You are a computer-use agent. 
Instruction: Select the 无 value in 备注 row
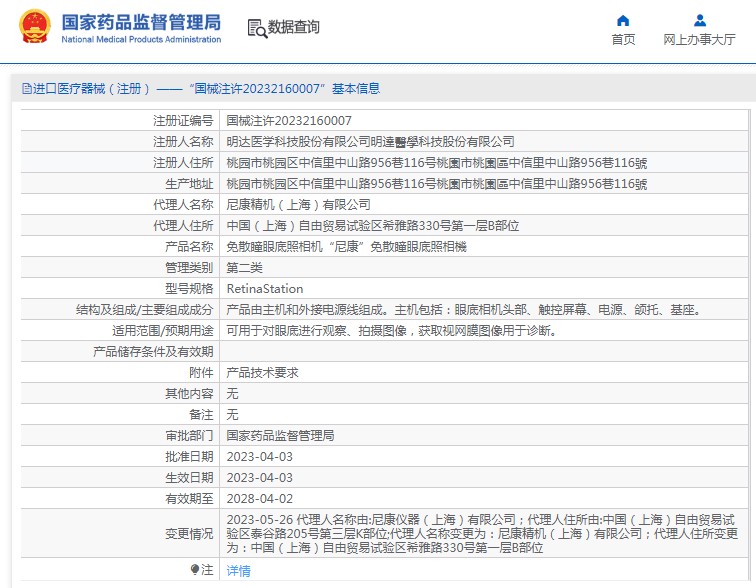[232, 415]
